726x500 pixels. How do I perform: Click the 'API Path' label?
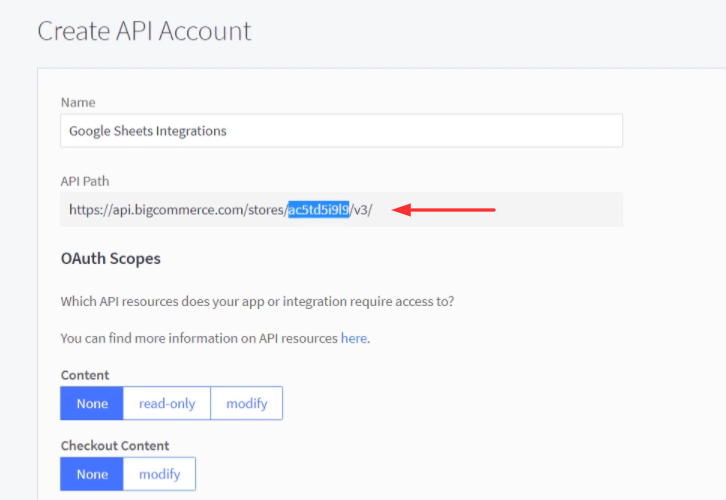[85, 181]
